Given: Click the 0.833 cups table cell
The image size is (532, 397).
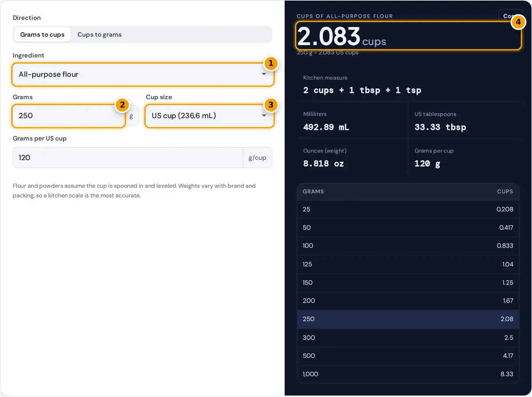Looking at the screenshot, I should [505, 246].
